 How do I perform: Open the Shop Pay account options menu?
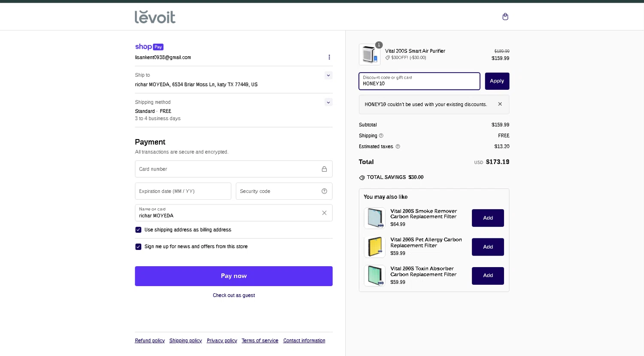click(329, 57)
